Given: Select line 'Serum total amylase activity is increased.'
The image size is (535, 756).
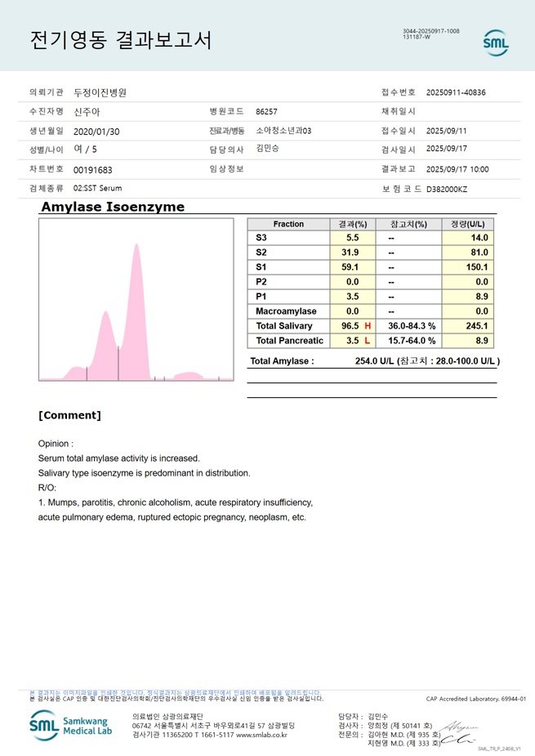Looking at the screenshot, I should (119, 459).
